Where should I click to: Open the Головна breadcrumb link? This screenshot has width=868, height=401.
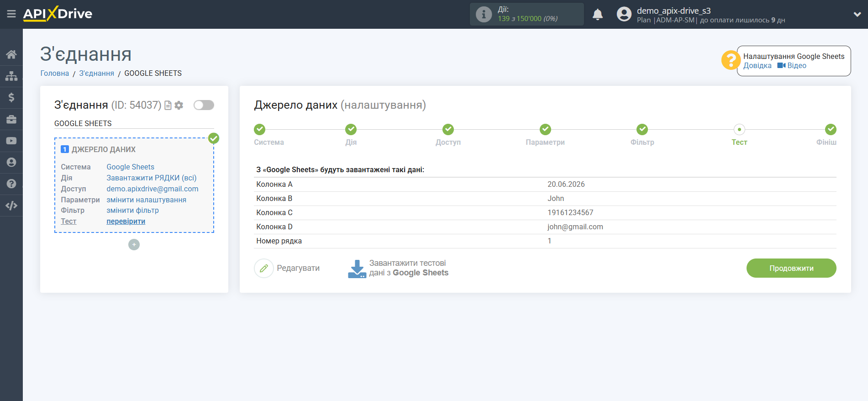tap(55, 73)
